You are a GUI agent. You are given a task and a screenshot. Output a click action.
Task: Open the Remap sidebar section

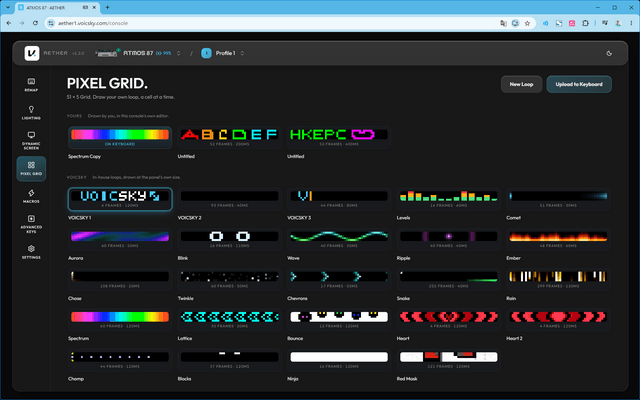pos(31,84)
